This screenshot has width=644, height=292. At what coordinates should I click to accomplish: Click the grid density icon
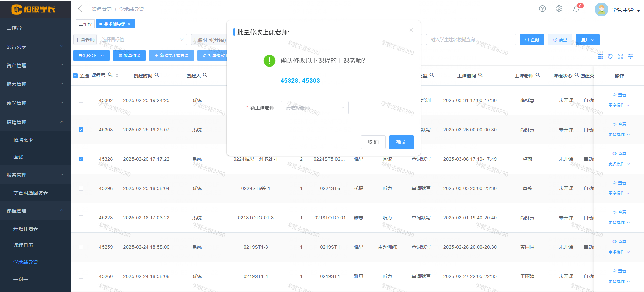click(600, 56)
